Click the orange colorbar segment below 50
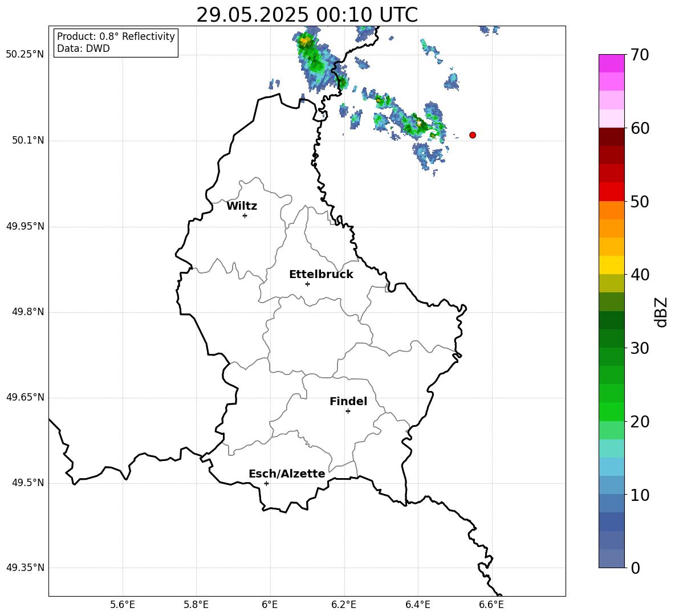The width and height of the screenshot is (675, 616). tap(611, 210)
